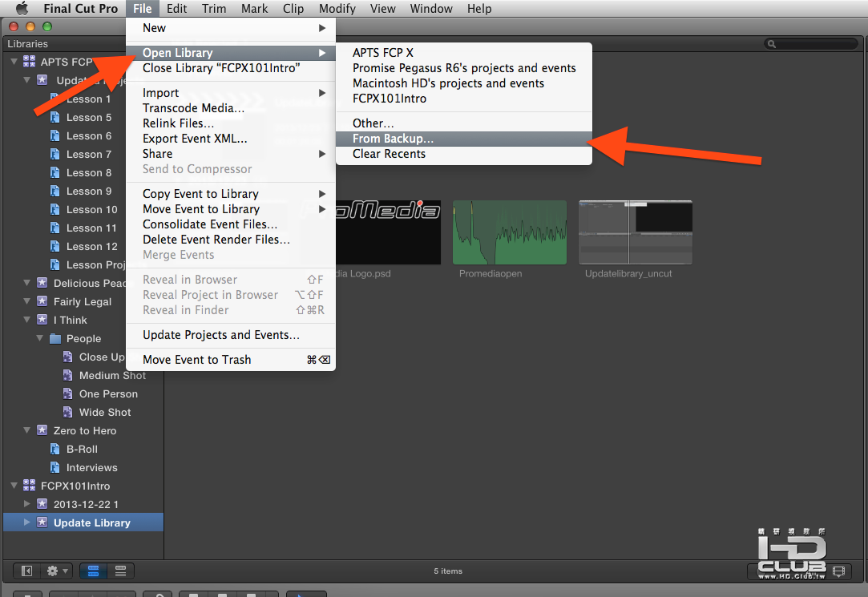The image size is (868, 597).
Task: Choose Export Event XML…
Action: [x=230, y=139]
